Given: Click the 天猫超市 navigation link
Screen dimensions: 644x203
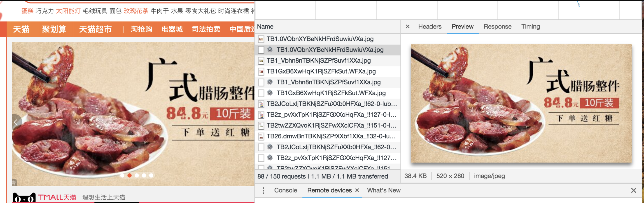Looking at the screenshot, I should (95, 29).
